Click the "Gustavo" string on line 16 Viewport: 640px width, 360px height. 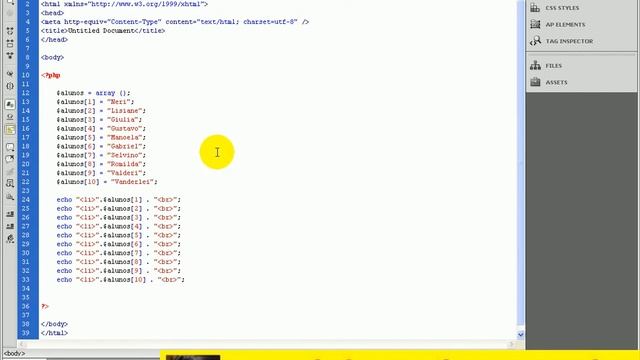[124, 129]
